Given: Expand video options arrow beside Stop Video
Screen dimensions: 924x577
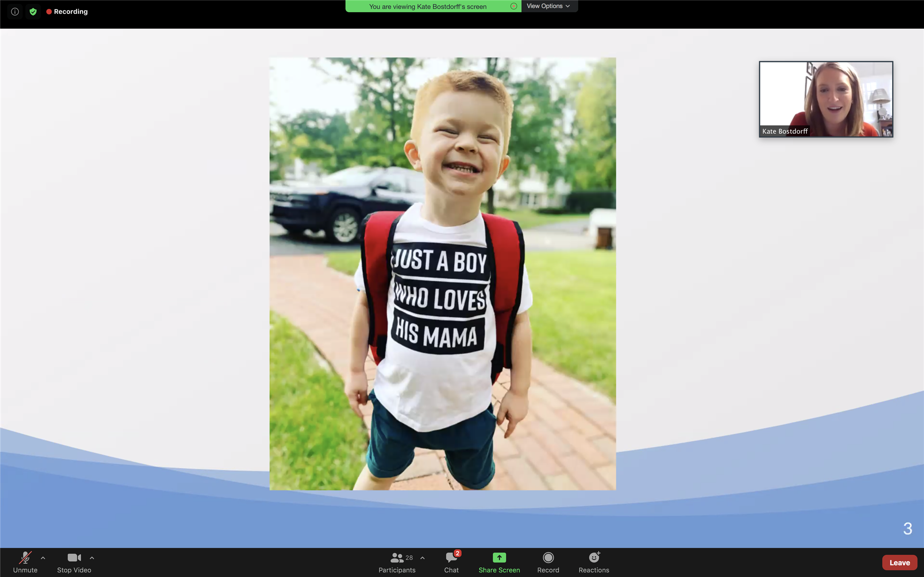Looking at the screenshot, I should [92, 558].
